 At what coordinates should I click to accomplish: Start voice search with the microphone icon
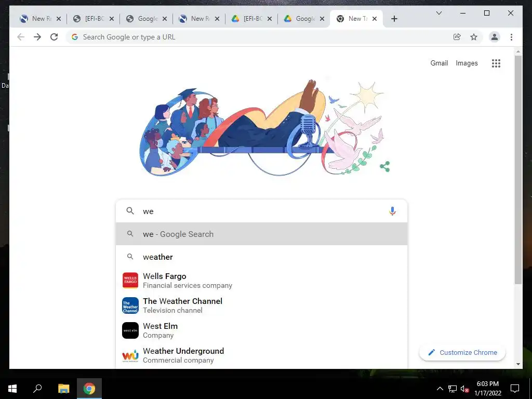(x=392, y=211)
